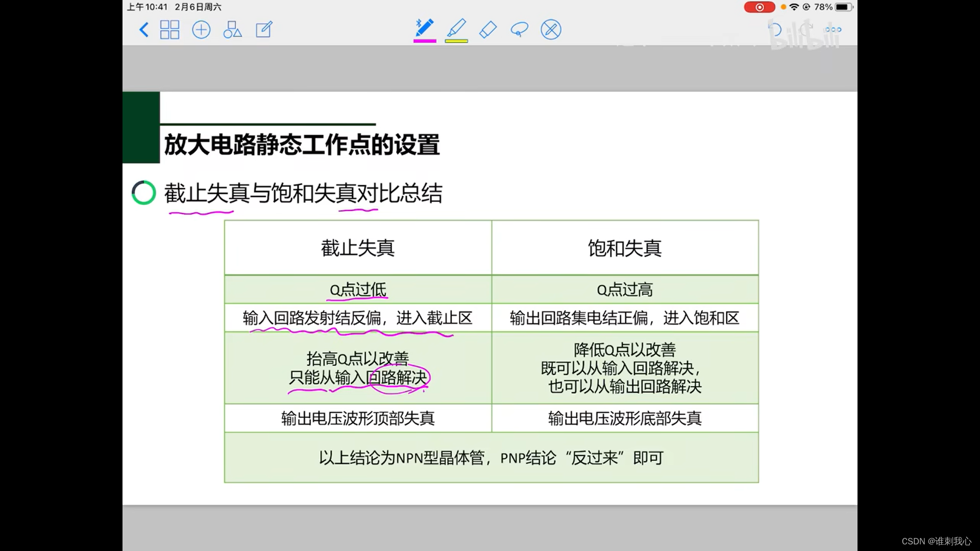Select the eraser tool

coord(488,30)
